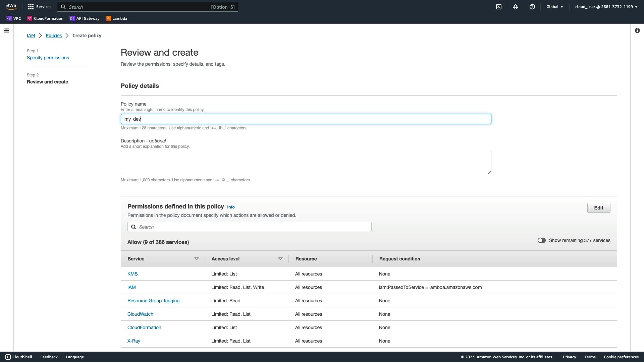Screen dimensions: 644x362
Task: Open the Services grid menu
Action: [x=40, y=7]
